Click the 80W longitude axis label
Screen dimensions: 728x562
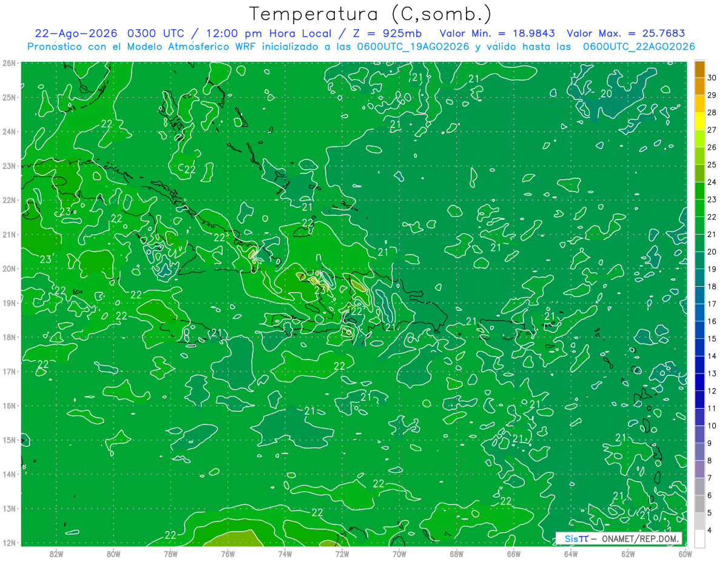point(113,554)
